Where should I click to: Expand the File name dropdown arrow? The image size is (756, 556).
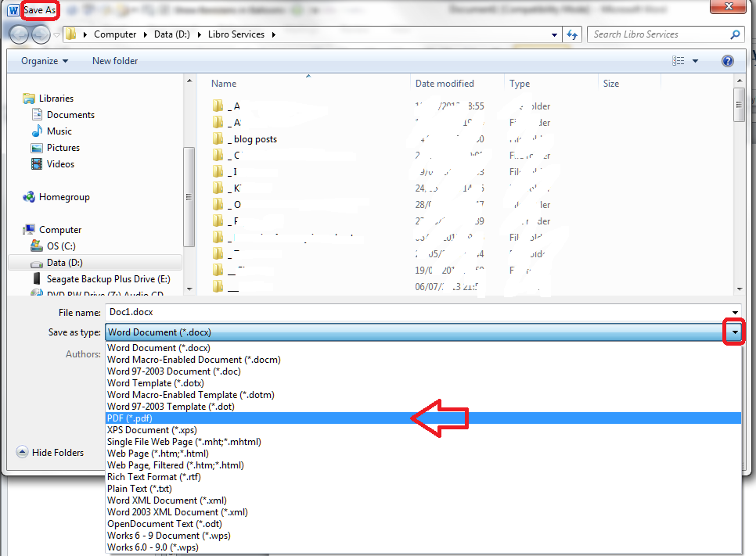(735, 312)
